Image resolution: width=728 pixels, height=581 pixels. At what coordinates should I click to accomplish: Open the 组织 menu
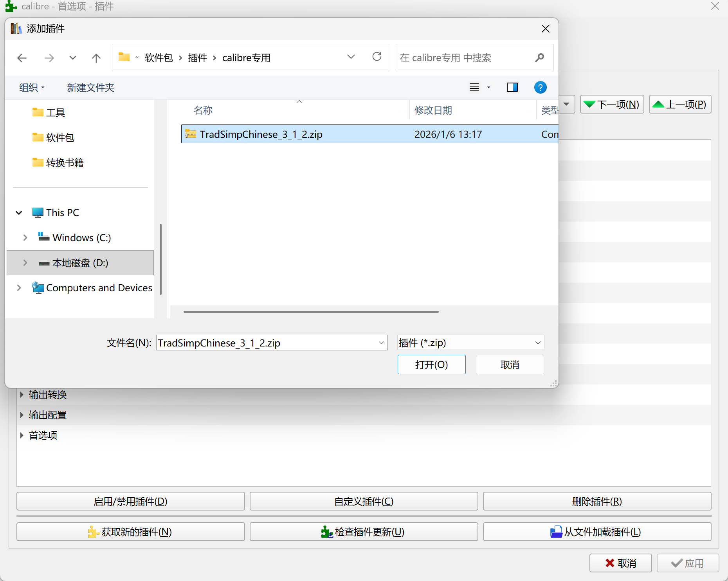tap(32, 88)
